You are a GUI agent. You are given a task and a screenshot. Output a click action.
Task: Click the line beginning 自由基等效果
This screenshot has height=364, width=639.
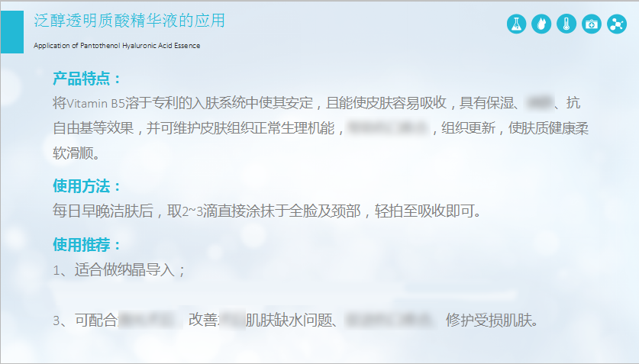[321, 128]
